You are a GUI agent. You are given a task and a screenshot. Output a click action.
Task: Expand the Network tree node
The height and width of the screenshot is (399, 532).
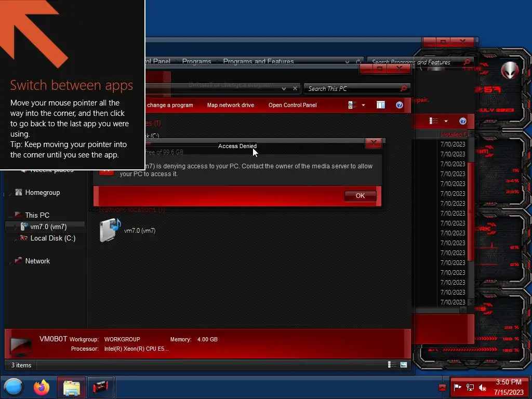click(x=10, y=262)
